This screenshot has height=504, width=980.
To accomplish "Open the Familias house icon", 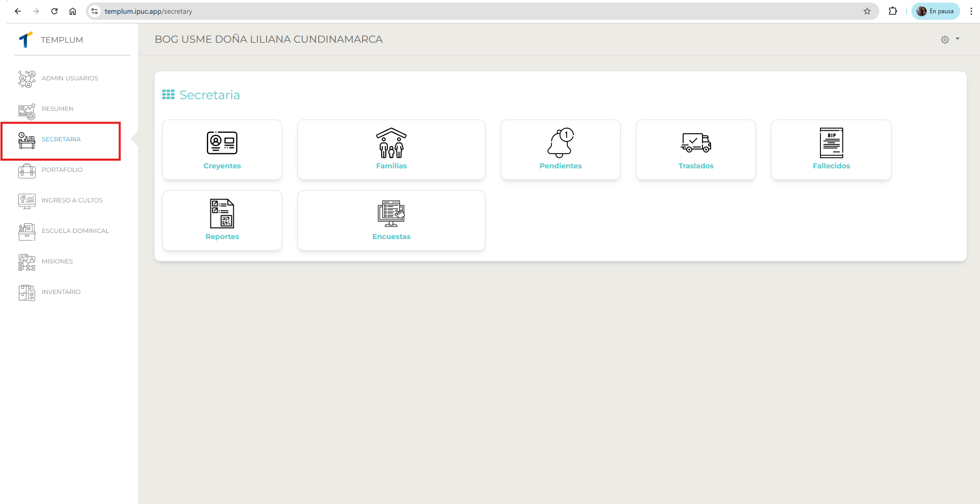I will pyautogui.click(x=391, y=143).
